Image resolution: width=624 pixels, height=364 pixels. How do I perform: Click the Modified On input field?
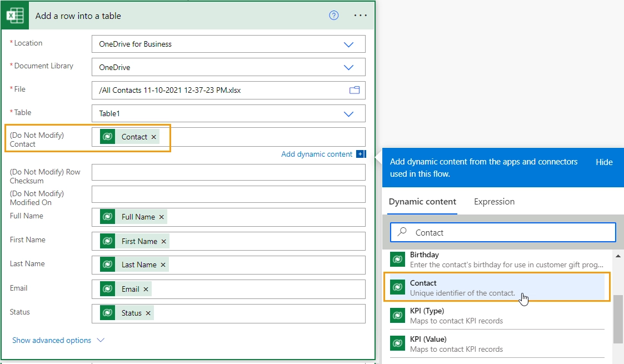click(228, 195)
